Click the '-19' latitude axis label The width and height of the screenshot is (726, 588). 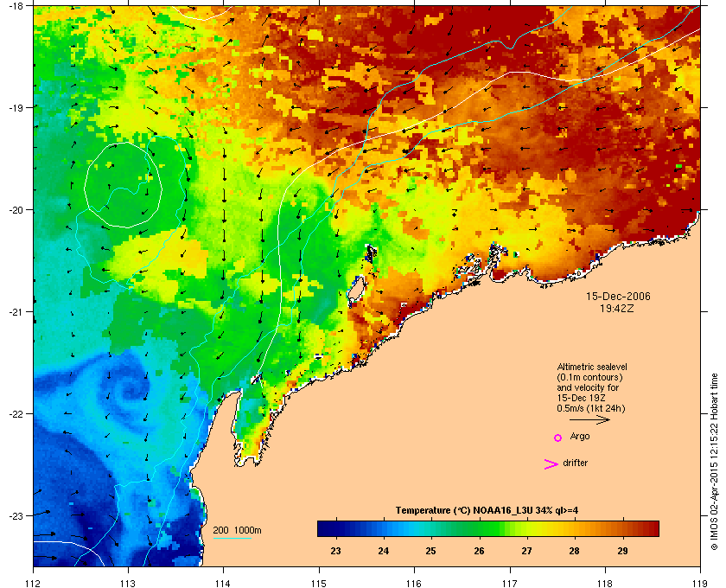16,107
